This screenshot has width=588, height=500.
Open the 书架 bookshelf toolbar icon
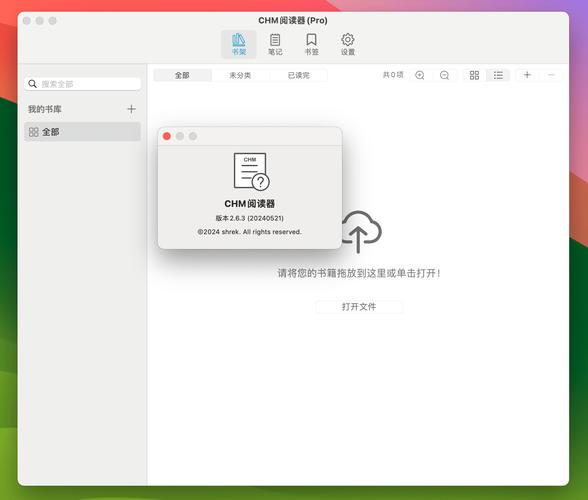pos(238,44)
